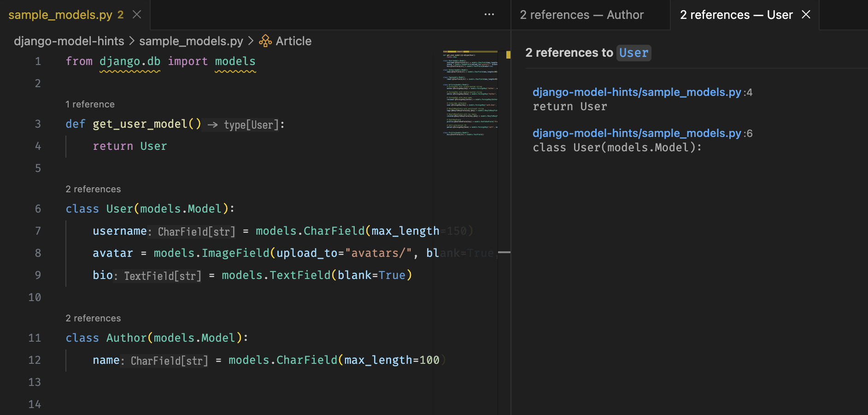Click 'ImageField' on the avatar line
Image resolution: width=868 pixels, height=415 pixels.
(x=235, y=253)
